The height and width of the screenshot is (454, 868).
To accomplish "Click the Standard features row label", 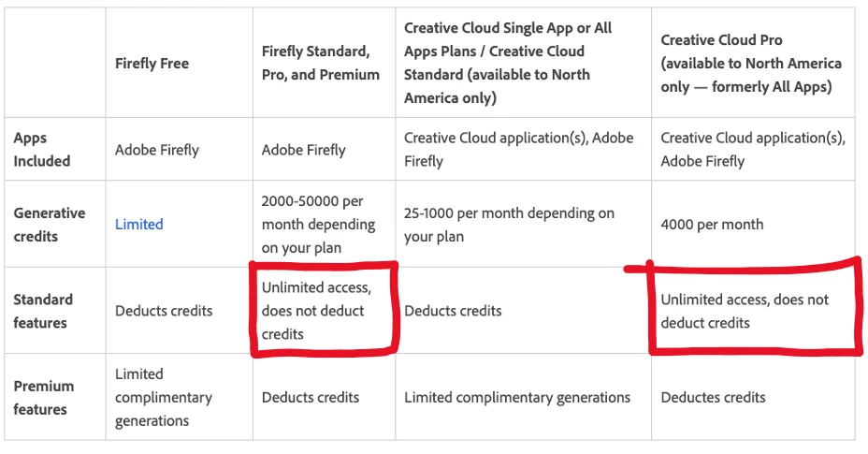I will point(42,311).
